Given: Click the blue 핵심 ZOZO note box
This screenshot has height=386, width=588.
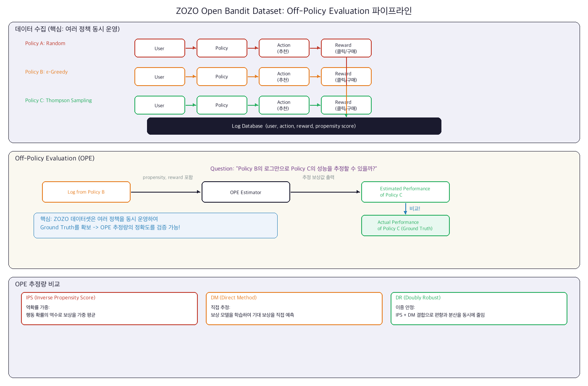Looking at the screenshot, I should pos(155,226).
